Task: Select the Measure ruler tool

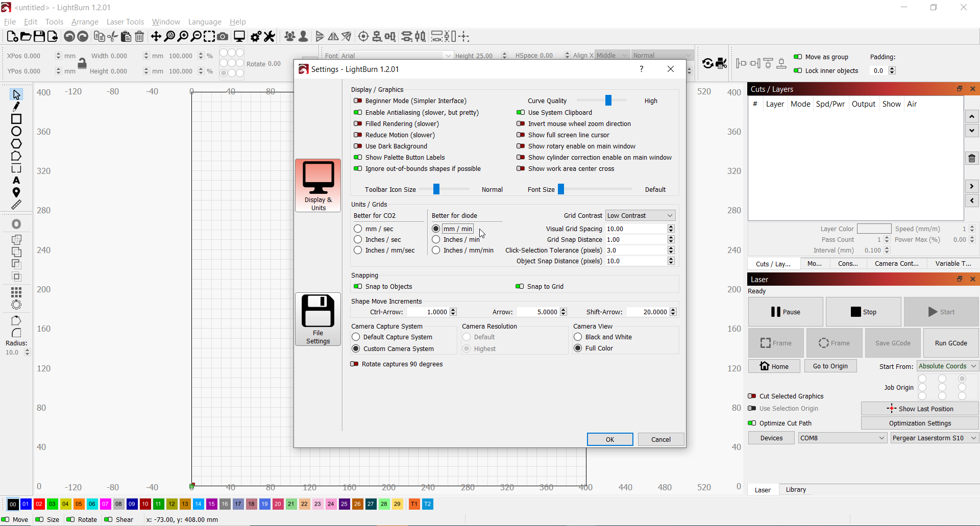Action: coord(16,205)
